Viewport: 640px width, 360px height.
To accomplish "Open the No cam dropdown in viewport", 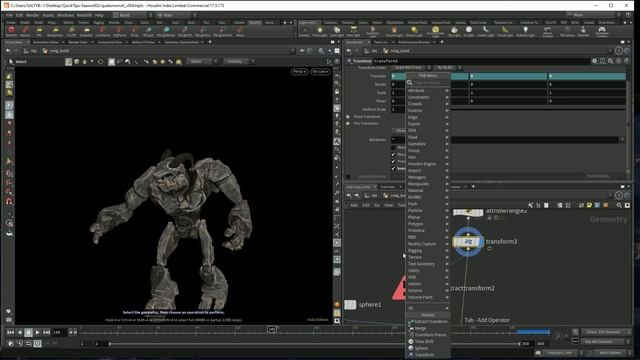I will pos(320,71).
